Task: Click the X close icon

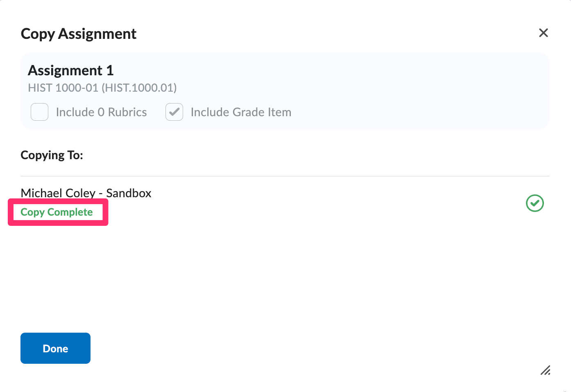Action: [x=544, y=33]
